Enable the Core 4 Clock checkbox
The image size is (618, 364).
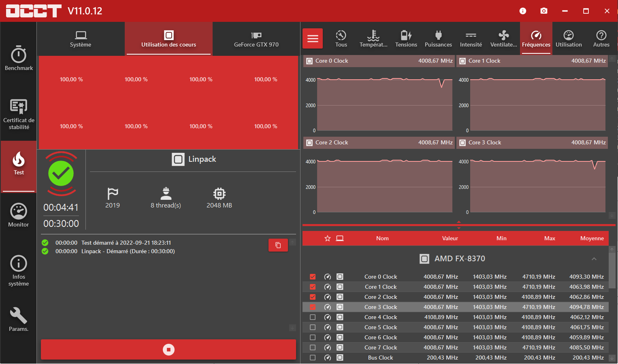coord(313,317)
